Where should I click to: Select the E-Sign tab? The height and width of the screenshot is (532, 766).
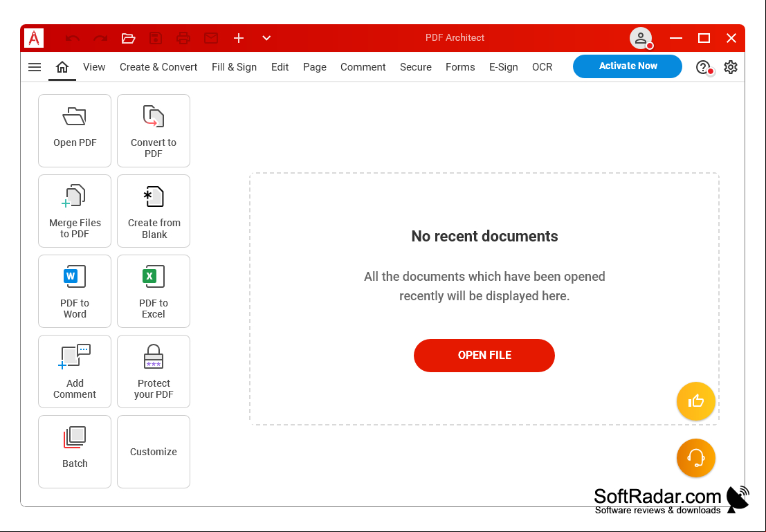point(504,67)
